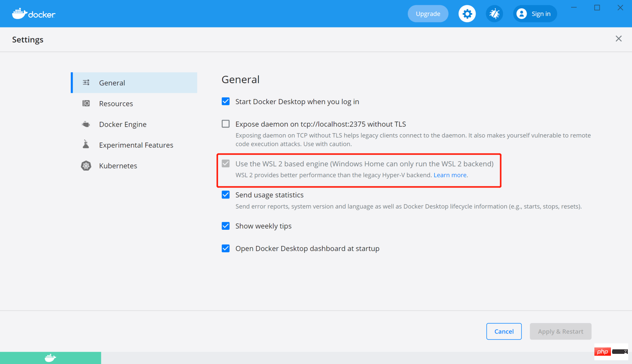
Task: Click the Sign in button
Action: (535, 14)
